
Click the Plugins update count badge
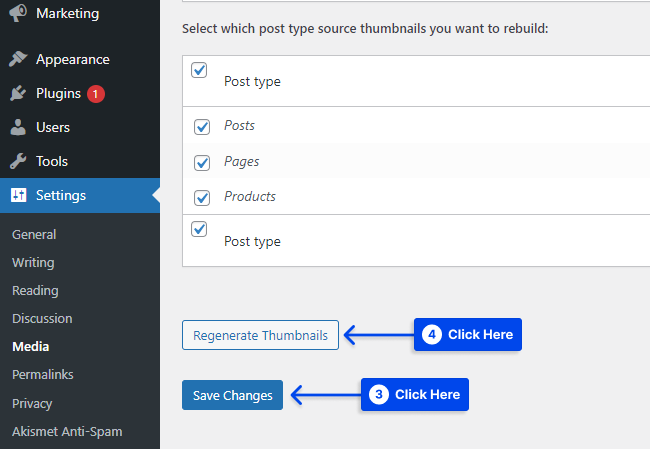click(x=96, y=94)
